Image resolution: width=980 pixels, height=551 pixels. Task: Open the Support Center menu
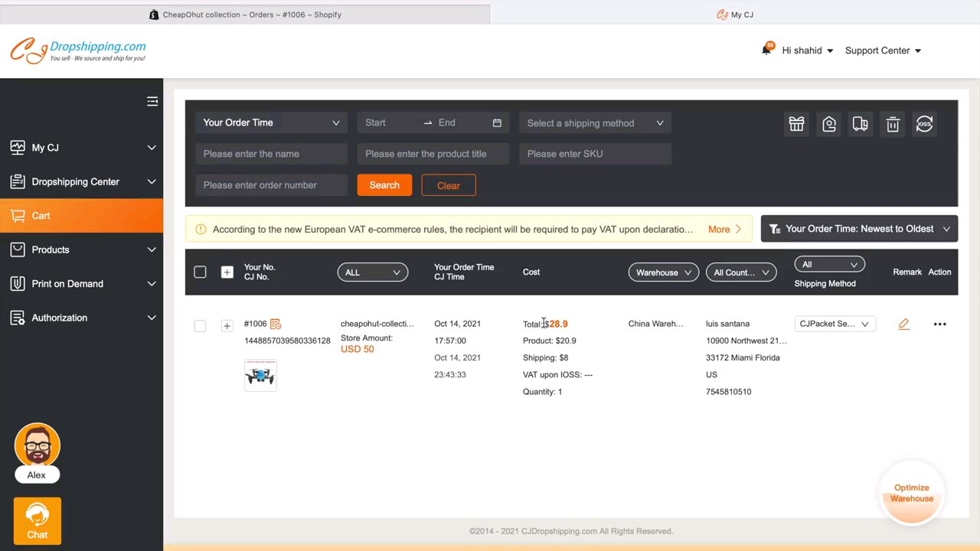(x=883, y=51)
